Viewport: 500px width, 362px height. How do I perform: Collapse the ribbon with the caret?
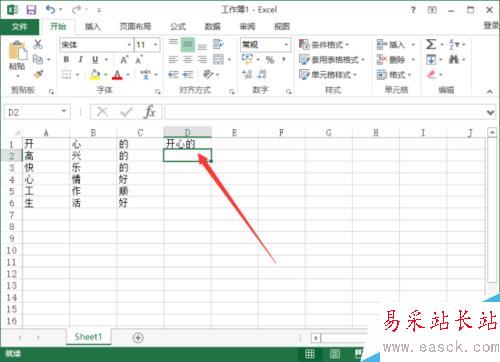click(490, 91)
